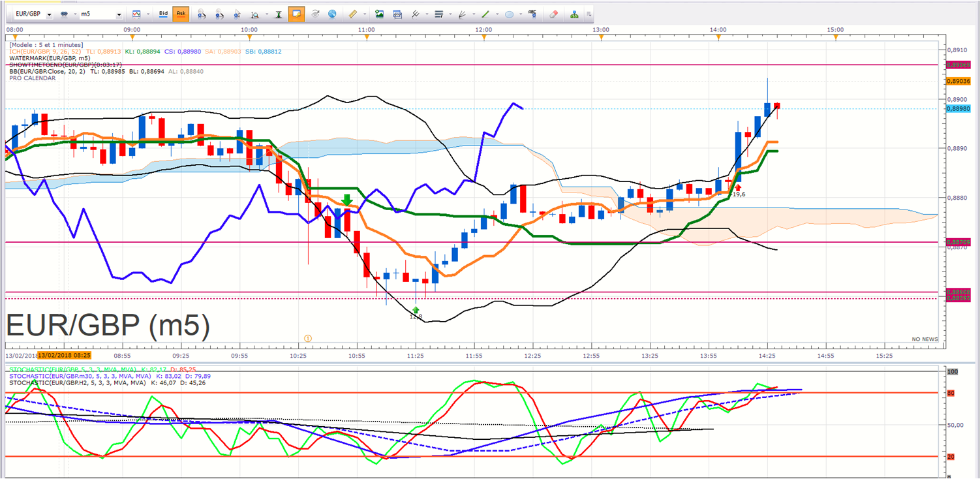Expand the pitchfork tool dropdown arrow
Image resolution: width=980 pixels, height=479 pixels.
tap(427, 14)
